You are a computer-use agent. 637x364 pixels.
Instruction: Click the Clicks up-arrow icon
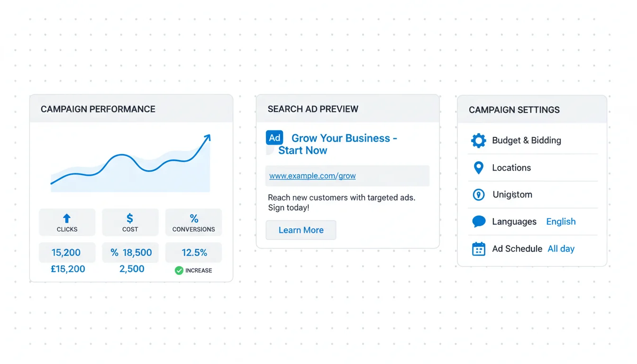(67, 218)
